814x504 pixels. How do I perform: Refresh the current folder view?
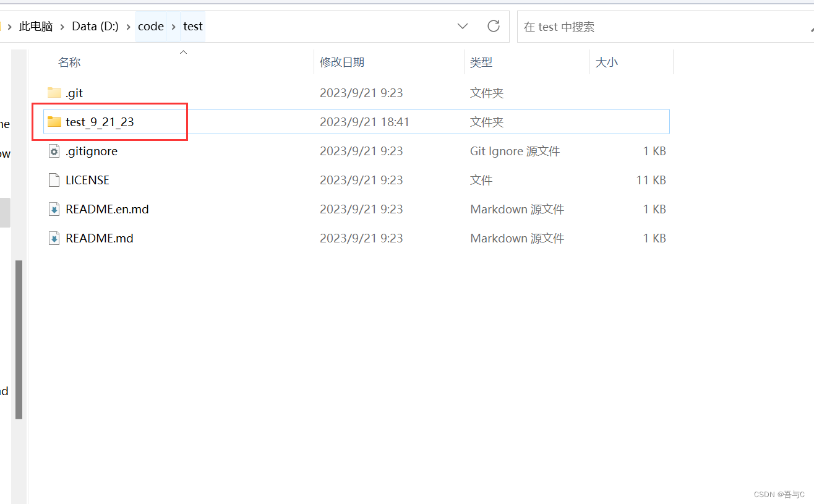[494, 26]
